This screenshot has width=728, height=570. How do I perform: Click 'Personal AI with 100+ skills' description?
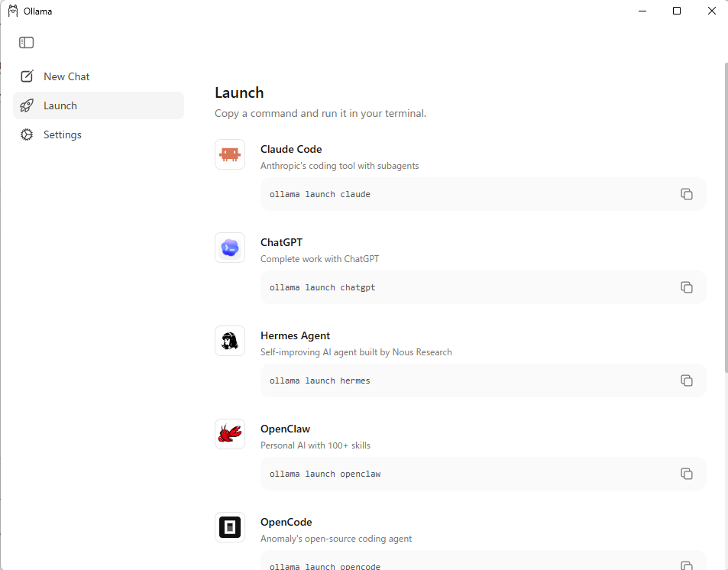click(x=315, y=445)
